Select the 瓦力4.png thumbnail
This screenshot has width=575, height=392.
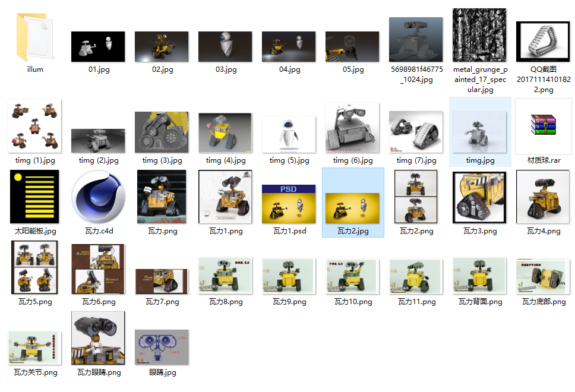tap(543, 197)
